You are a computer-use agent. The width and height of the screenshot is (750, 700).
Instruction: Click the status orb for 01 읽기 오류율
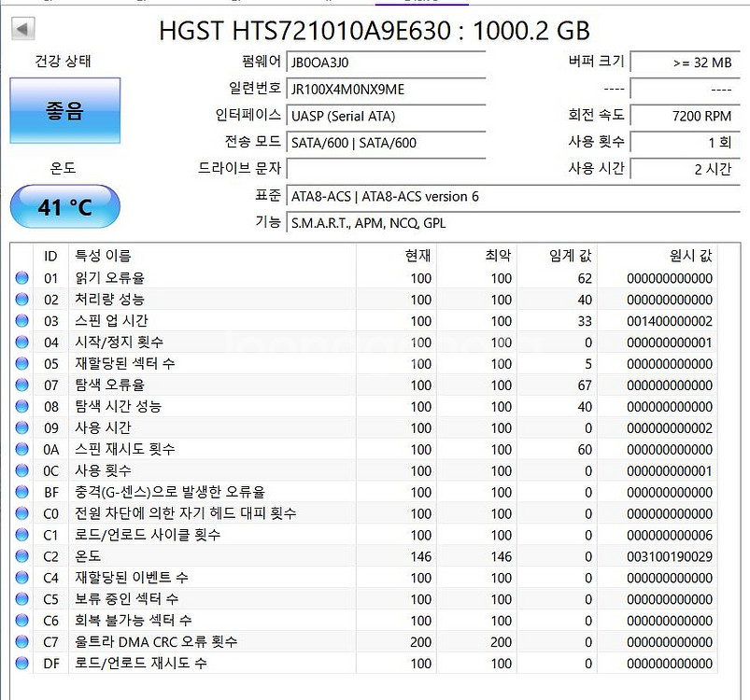(x=22, y=277)
